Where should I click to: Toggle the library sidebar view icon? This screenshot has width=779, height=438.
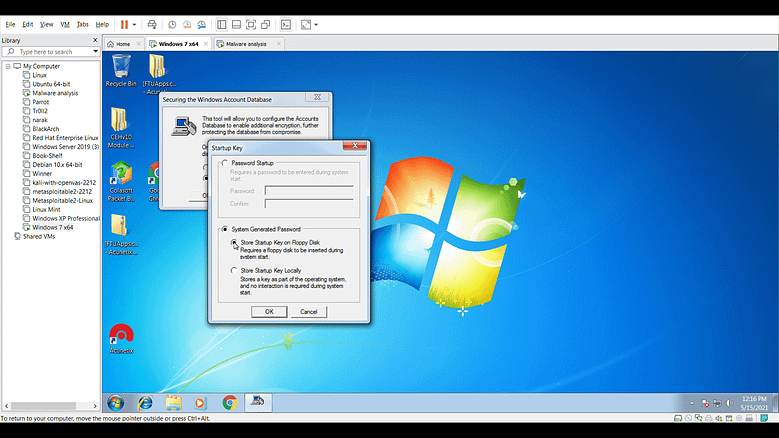point(222,24)
